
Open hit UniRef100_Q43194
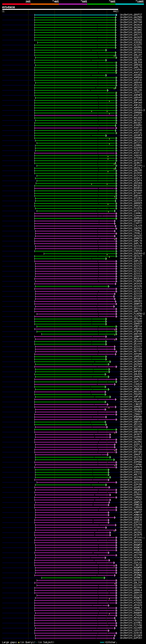131,286
